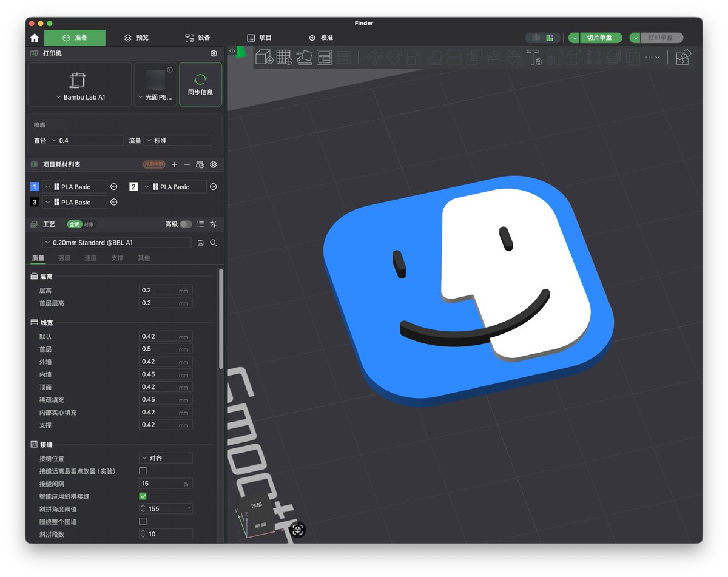Open filament 1 PLA Basic dropdown
The height and width of the screenshot is (577, 728).
75,187
